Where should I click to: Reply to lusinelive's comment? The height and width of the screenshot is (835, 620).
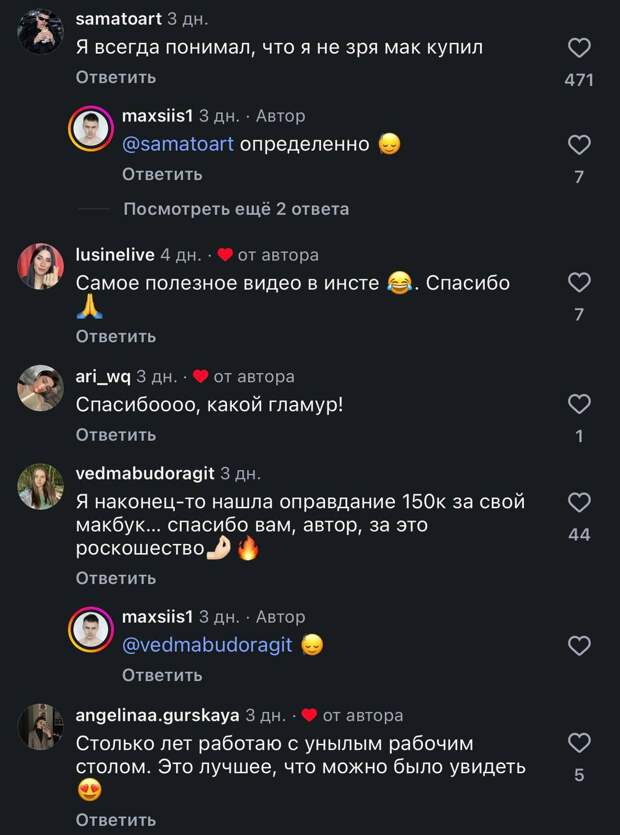click(x=116, y=336)
